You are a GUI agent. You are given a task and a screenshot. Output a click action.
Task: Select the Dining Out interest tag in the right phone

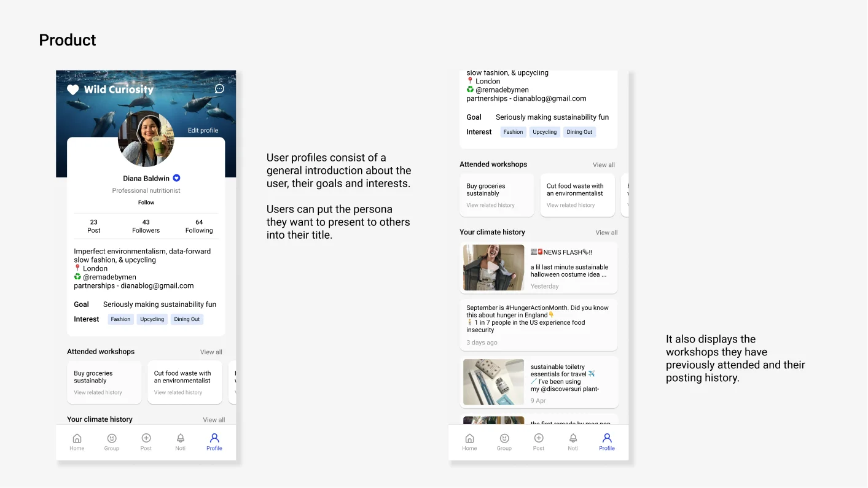click(579, 132)
